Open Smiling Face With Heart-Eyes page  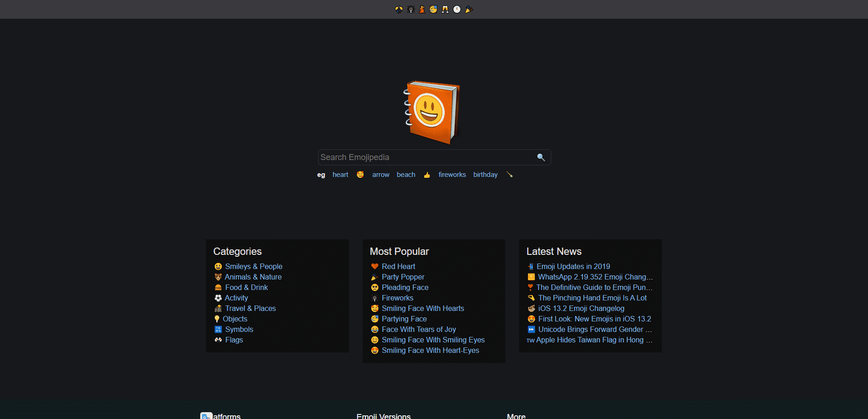click(431, 350)
